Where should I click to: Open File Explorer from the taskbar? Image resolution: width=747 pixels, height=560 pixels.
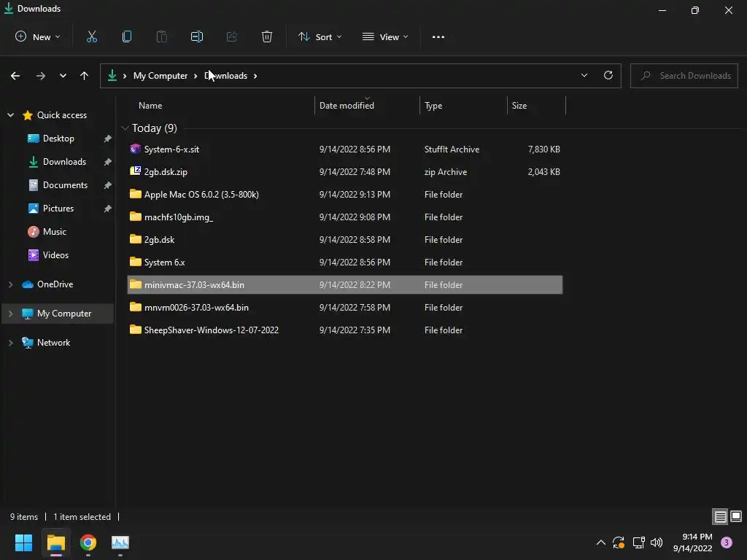click(55, 542)
